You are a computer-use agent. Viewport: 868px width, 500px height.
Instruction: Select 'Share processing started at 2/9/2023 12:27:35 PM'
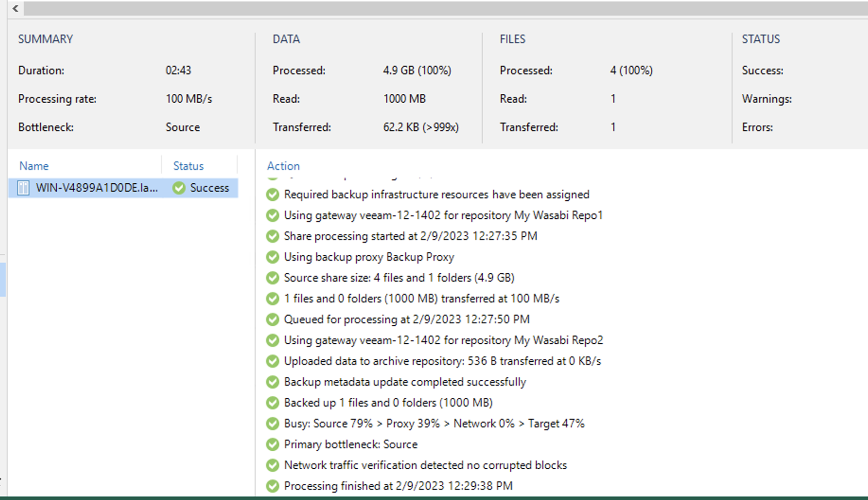click(410, 236)
